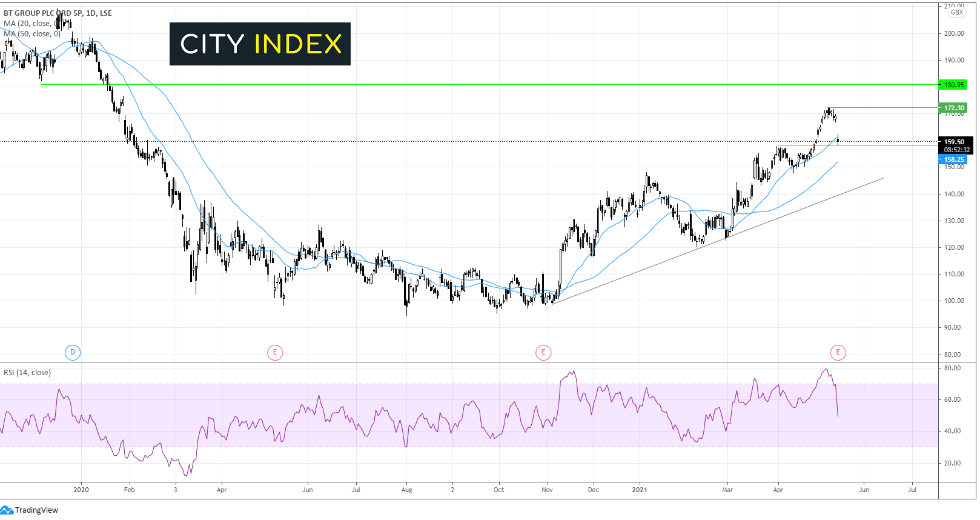Screen dimensions: 980x520
Task: Click the earnings E marker near April
Action: click(275, 352)
